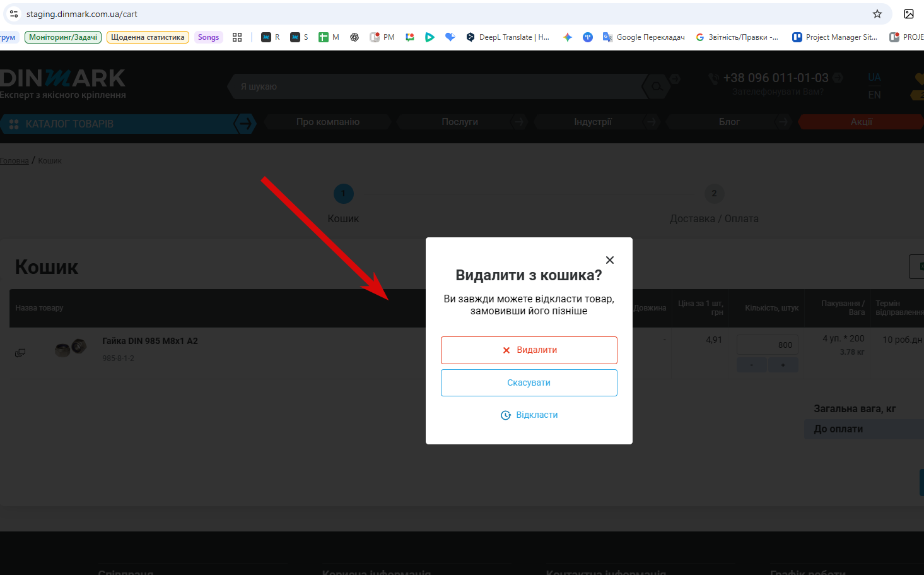The width and height of the screenshot is (924, 575).
Task: Increase quantity with plus button
Action: (783, 365)
